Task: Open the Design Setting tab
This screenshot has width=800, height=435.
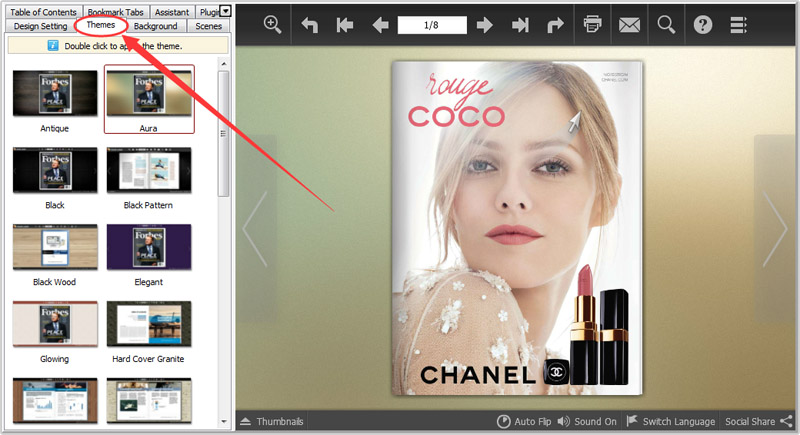Action: coord(40,26)
